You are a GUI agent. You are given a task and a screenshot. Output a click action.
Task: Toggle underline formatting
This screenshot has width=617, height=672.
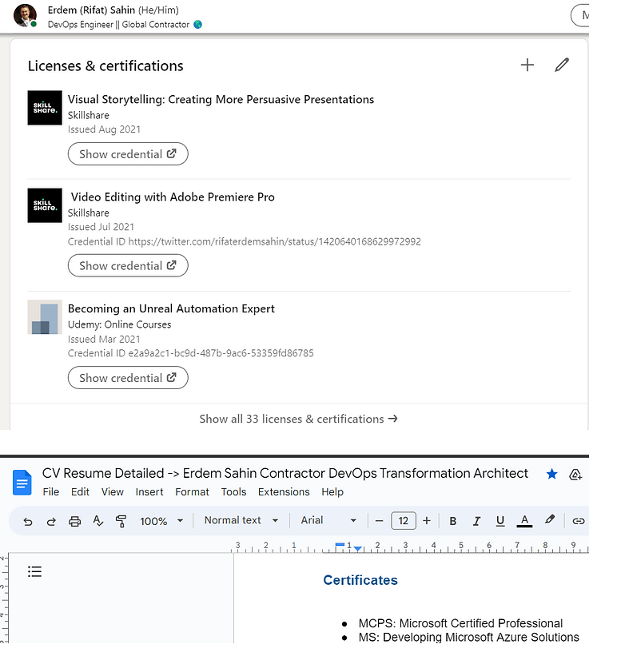[500, 521]
